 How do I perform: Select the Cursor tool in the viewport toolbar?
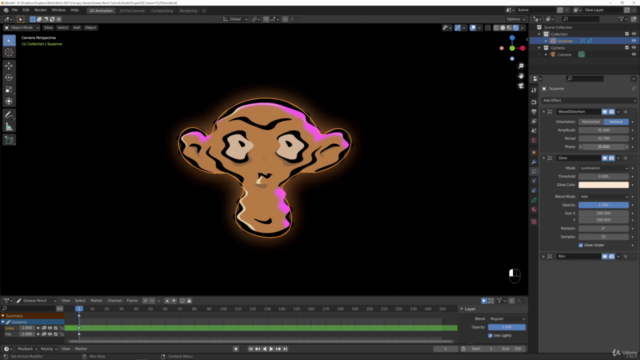click(9, 52)
